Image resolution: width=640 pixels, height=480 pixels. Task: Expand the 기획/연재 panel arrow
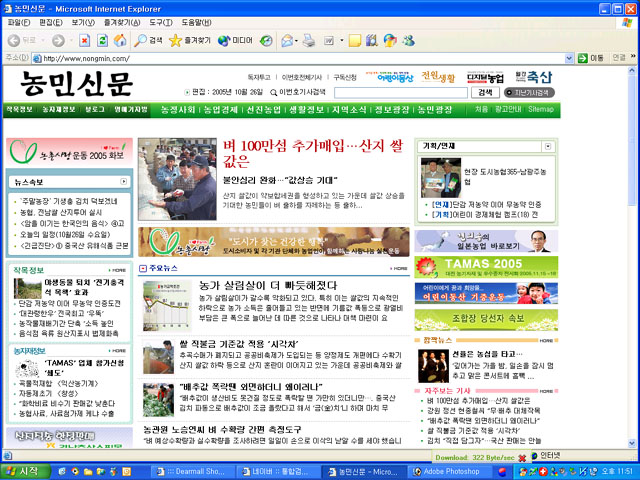point(548,146)
